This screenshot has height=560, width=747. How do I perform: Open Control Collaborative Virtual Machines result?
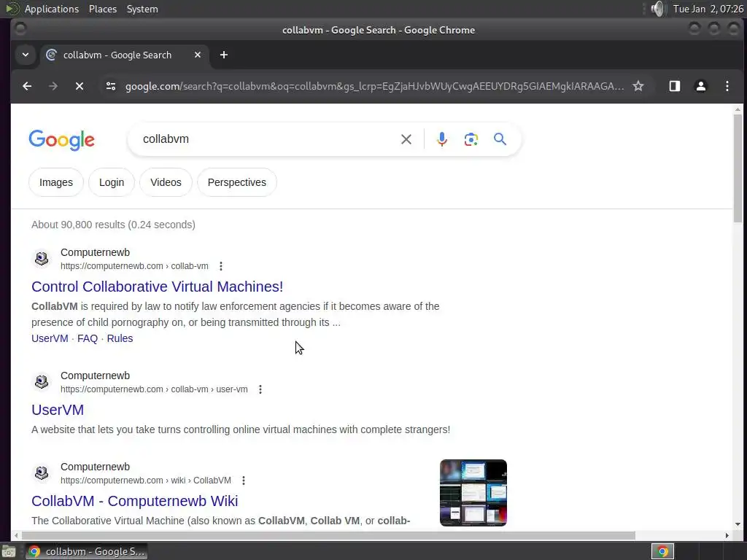coord(158,287)
